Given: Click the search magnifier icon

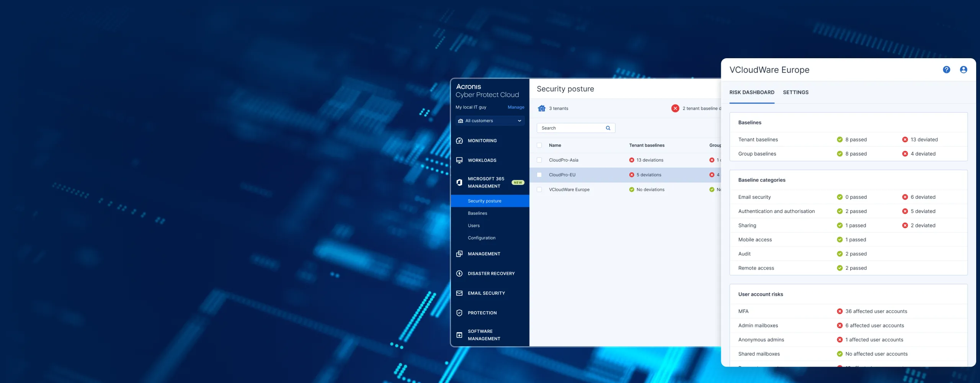Looking at the screenshot, I should 608,128.
